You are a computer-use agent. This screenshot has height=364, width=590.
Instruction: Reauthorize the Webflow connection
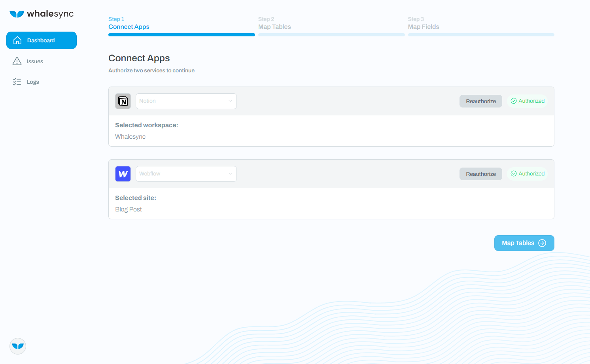tap(481, 174)
